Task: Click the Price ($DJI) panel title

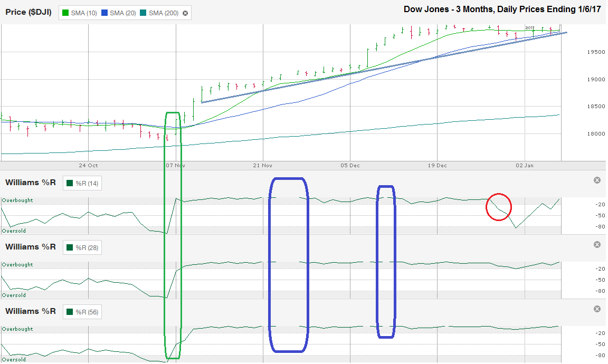Action: click(28, 13)
